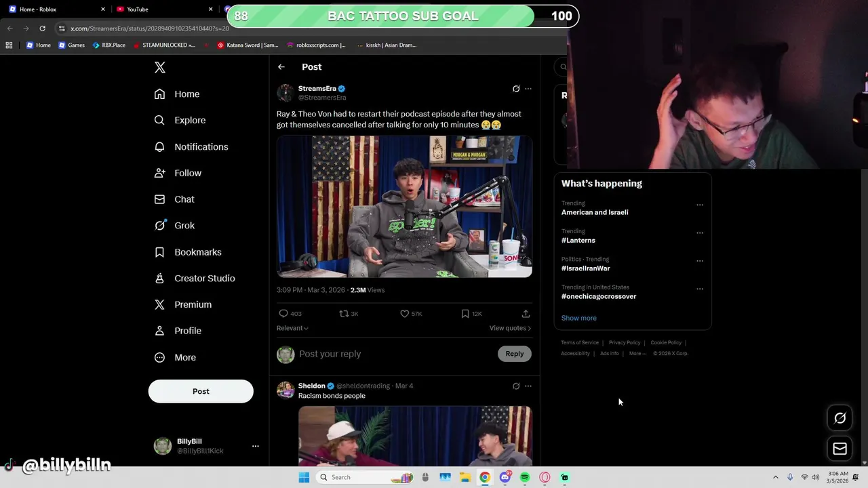Open account options next to BillyBill

tap(256, 446)
